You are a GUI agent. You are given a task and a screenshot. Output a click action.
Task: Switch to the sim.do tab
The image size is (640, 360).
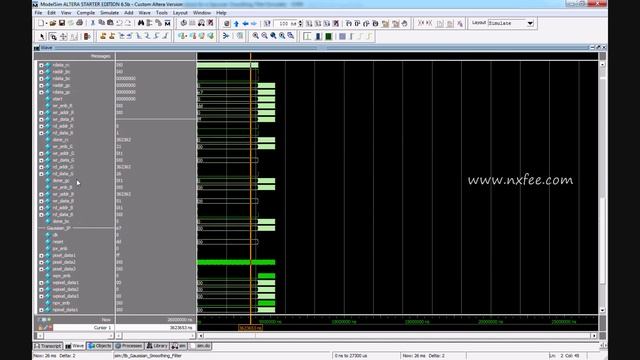[x=200, y=346]
